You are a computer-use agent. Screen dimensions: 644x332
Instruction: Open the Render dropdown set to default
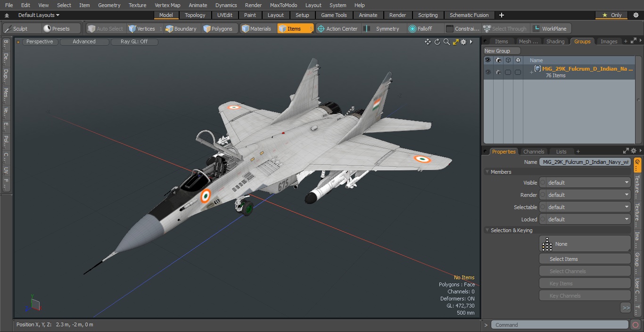[x=585, y=195]
